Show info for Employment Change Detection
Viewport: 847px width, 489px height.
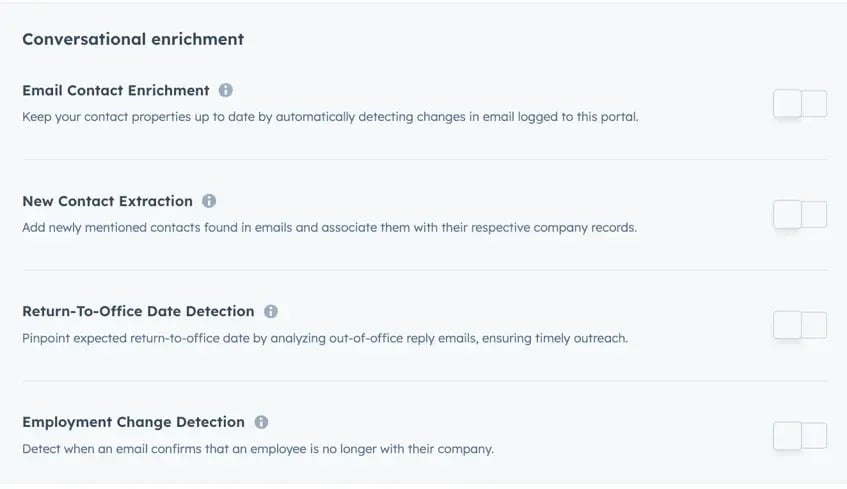[x=261, y=422]
